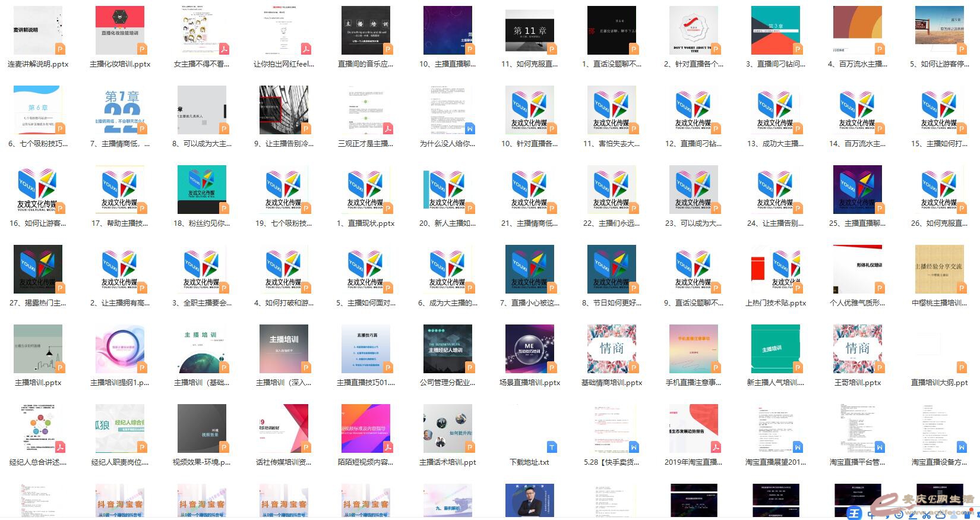This screenshot has width=980, height=520.
Task: Select the 第11章 dark slide thumbnail
Action: 529,31
